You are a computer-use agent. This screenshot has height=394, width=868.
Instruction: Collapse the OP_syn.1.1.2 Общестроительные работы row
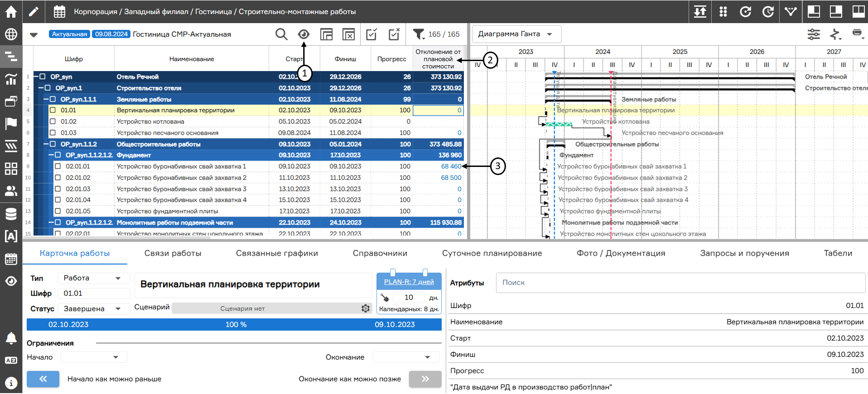[x=46, y=144]
